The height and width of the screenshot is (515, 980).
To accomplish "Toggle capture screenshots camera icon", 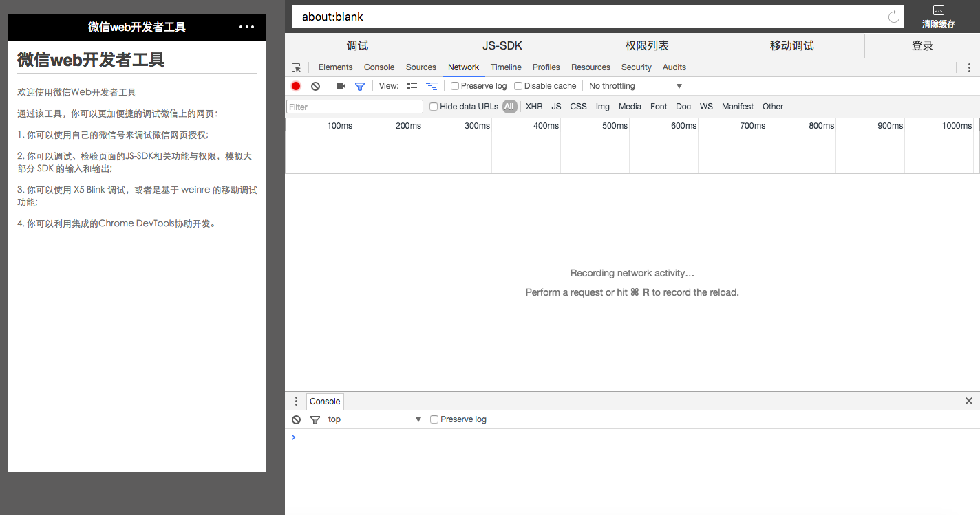I will pos(341,86).
